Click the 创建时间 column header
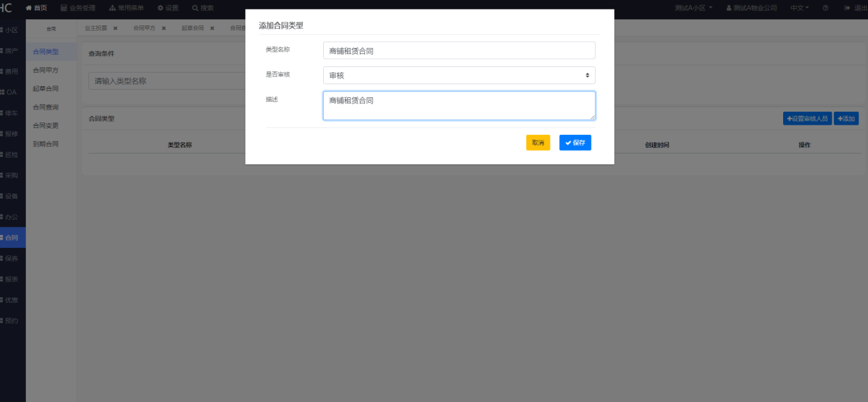868x402 pixels. tap(657, 145)
